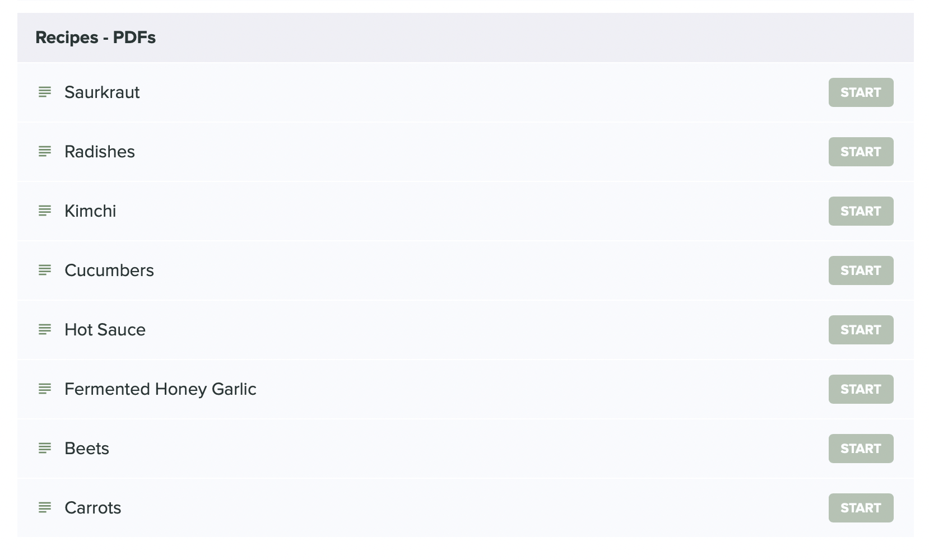This screenshot has height=560, width=929.
Task: Click the text icon next to Cucumbers
Action: pos(45,270)
